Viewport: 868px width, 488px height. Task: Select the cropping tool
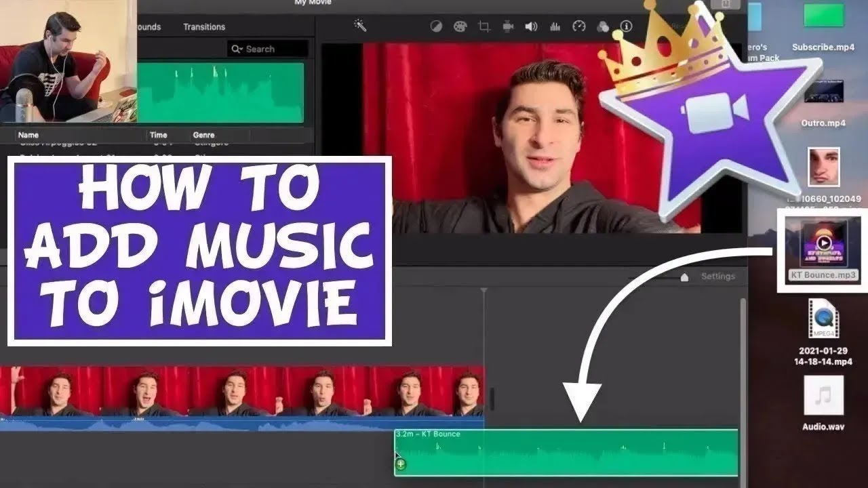(484, 26)
